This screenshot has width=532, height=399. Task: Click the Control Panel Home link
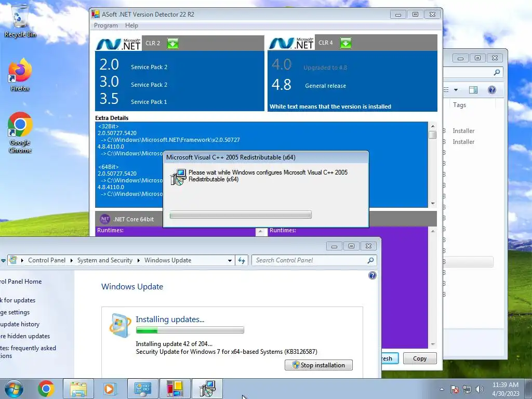tap(21, 281)
